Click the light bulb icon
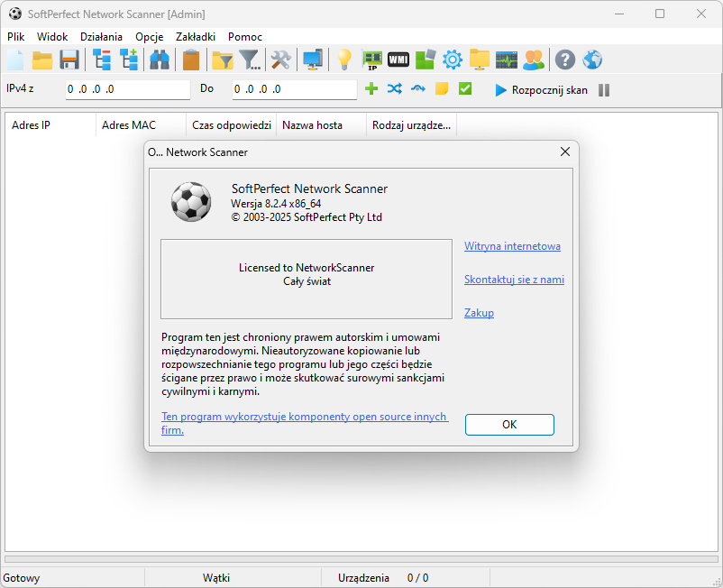 click(344, 60)
